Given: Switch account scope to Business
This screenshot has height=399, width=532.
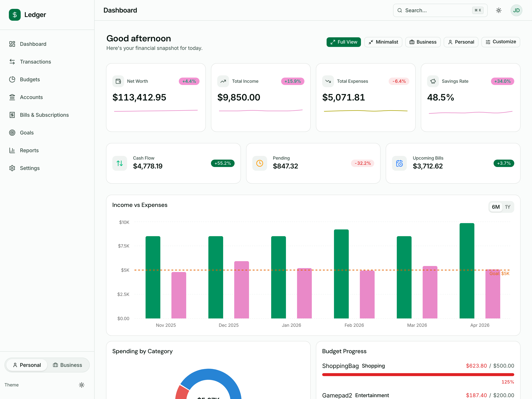Looking at the screenshot, I should click(68, 365).
